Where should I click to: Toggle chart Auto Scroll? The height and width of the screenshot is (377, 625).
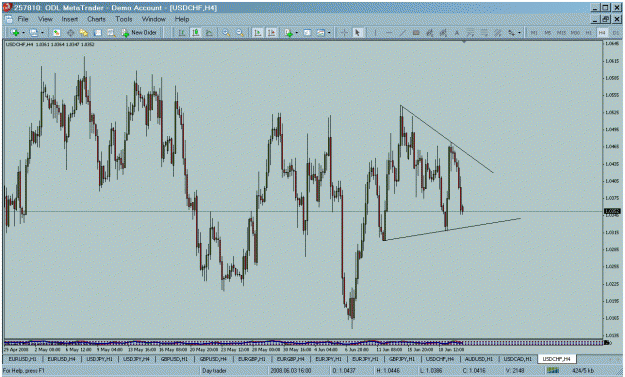click(257, 33)
